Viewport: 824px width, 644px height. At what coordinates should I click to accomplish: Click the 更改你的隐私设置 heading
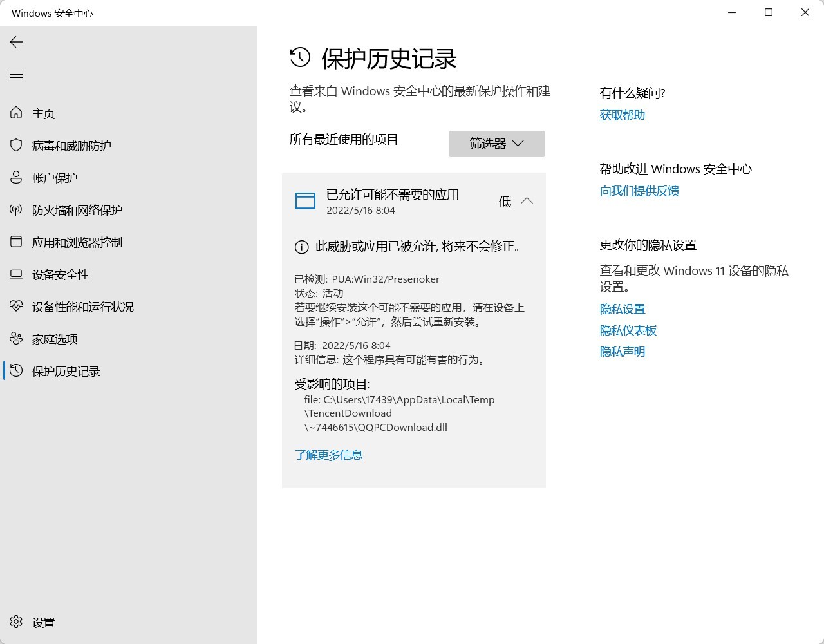point(648,245)
